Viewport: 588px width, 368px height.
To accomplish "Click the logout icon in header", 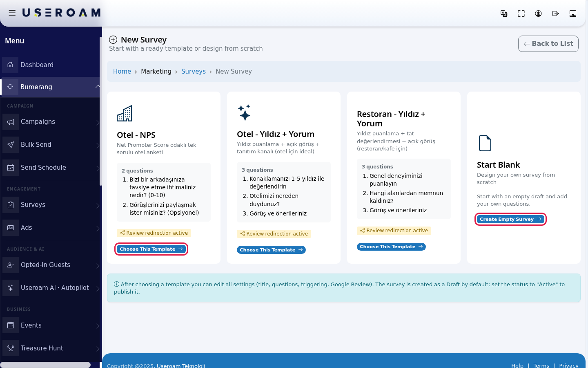I will click(555, 13).
